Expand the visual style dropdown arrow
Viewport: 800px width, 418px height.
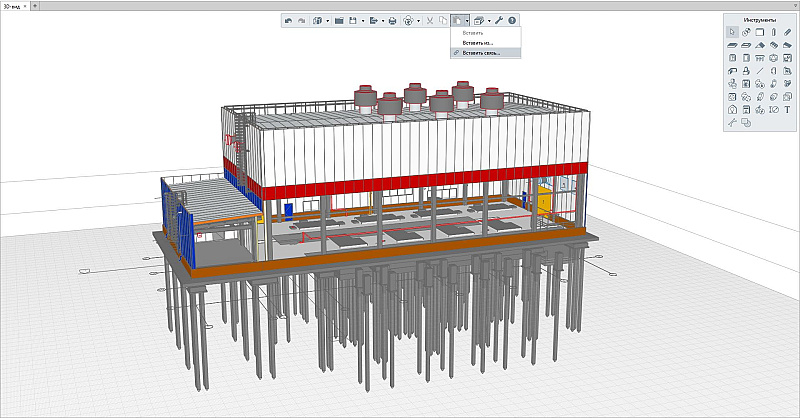[x=420, y=20]
